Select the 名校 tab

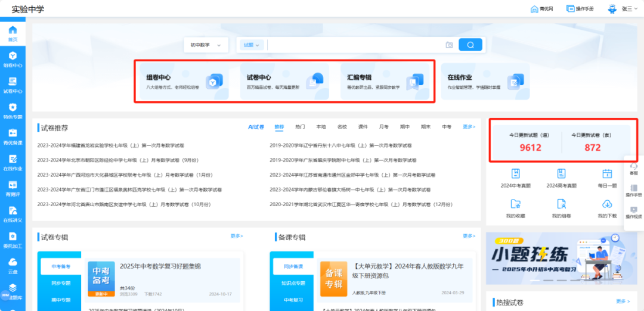coord(342,127)
